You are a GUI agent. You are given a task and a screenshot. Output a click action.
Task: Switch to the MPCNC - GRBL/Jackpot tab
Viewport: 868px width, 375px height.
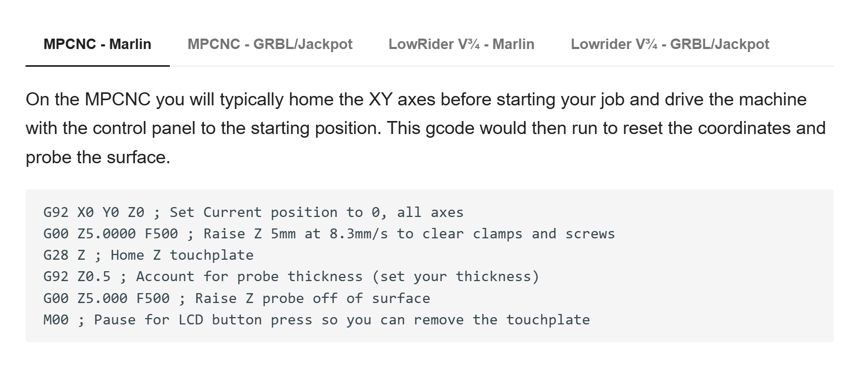coord(270,44)
